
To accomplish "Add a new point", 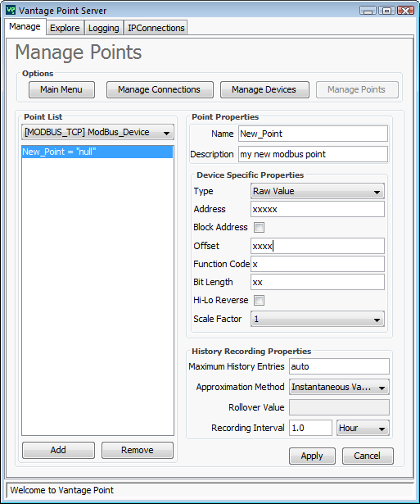I will [x=58, y=450].
